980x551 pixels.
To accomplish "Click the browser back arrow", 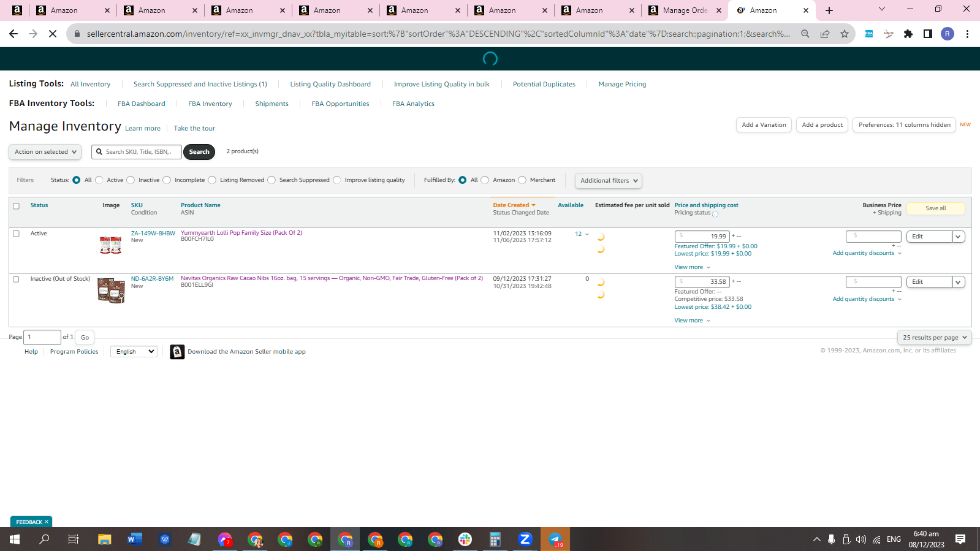I will click(13, 34).
